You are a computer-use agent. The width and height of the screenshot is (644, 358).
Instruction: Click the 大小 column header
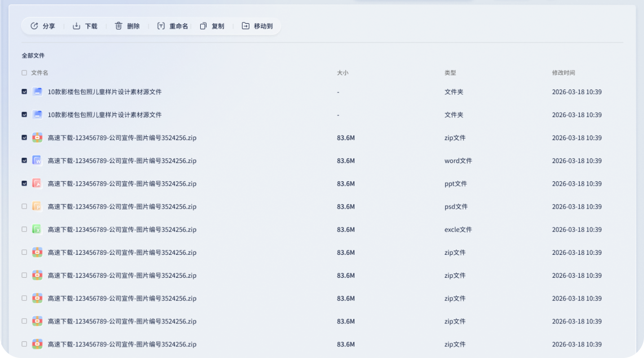[342, 73]
